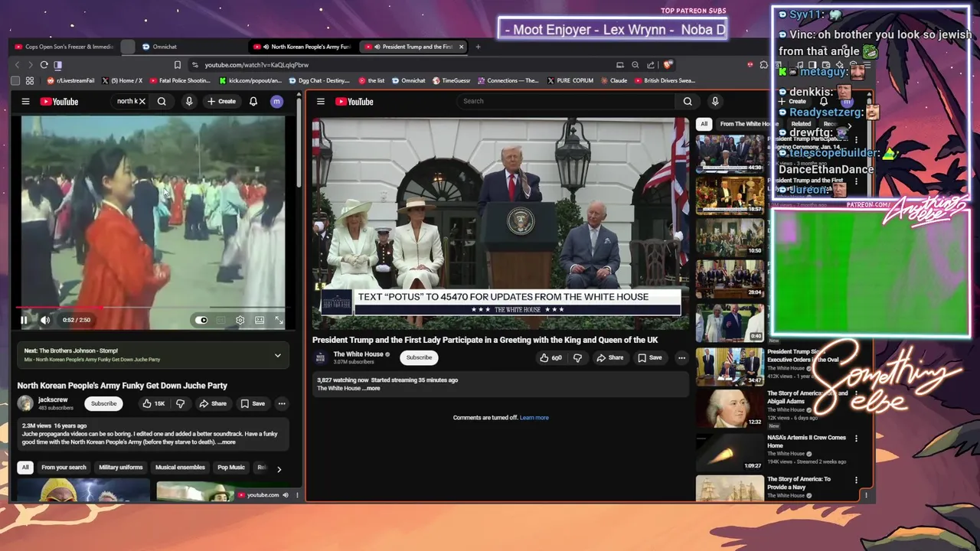
Task: Share the North Korean Juche Party video
Action: coord(213,403)
